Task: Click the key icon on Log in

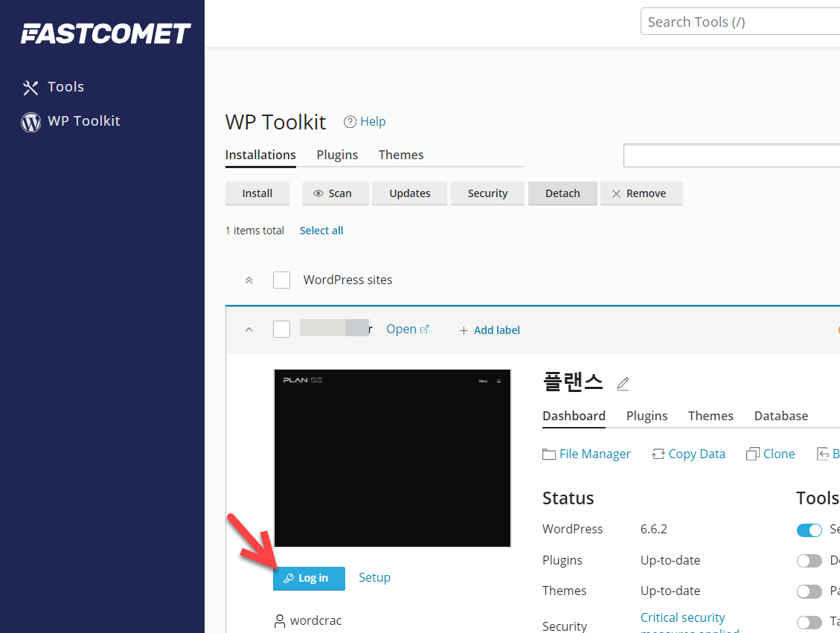Action: 288,579
